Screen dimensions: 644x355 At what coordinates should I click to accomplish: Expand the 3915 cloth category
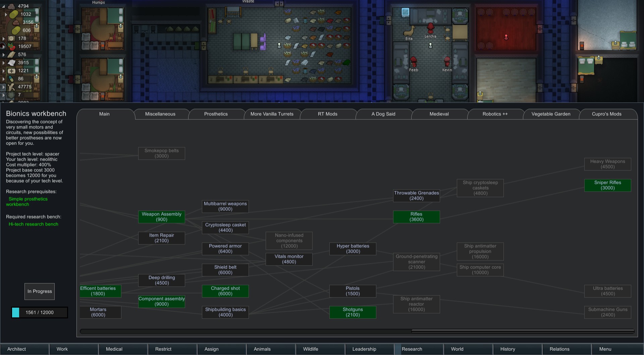3,63
